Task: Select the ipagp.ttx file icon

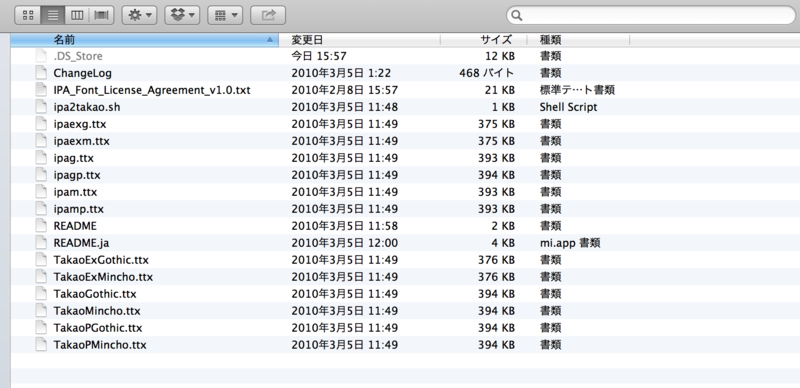Action: coord(41,175)
